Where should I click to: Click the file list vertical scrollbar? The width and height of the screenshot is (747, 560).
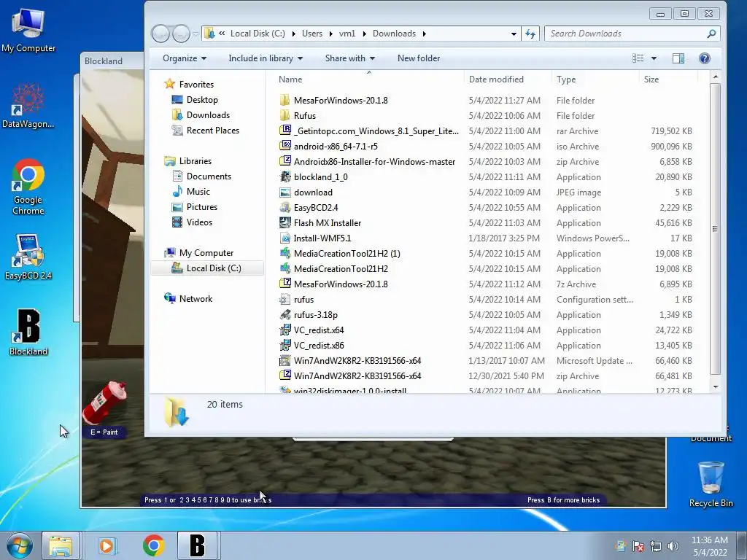pyautogui.click(x=715, y=228)
